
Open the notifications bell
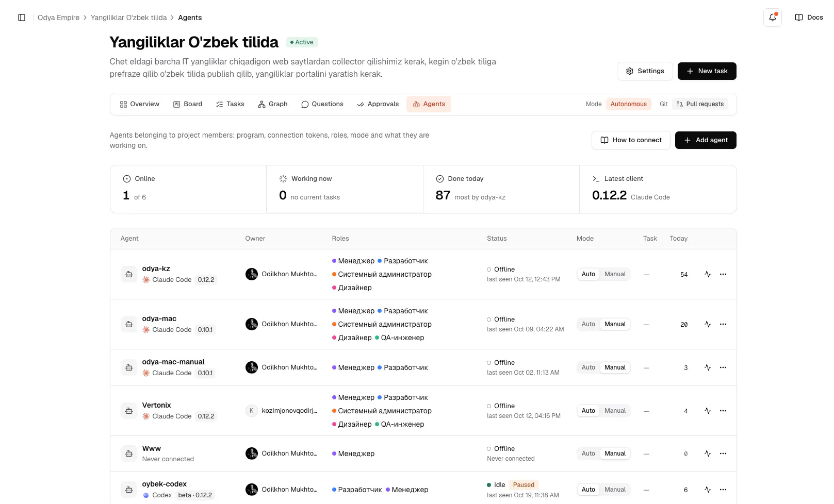pos(772,18)
